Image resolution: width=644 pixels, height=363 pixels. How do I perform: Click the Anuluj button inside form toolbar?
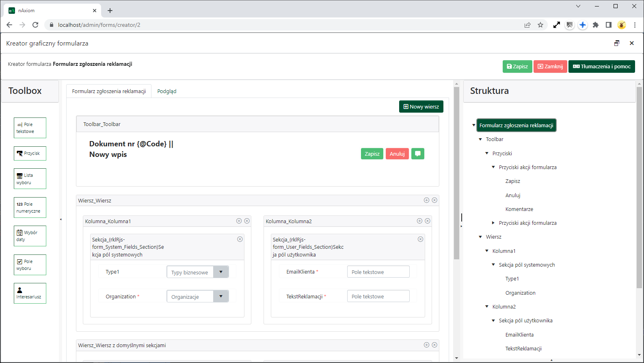click(397, 154)
